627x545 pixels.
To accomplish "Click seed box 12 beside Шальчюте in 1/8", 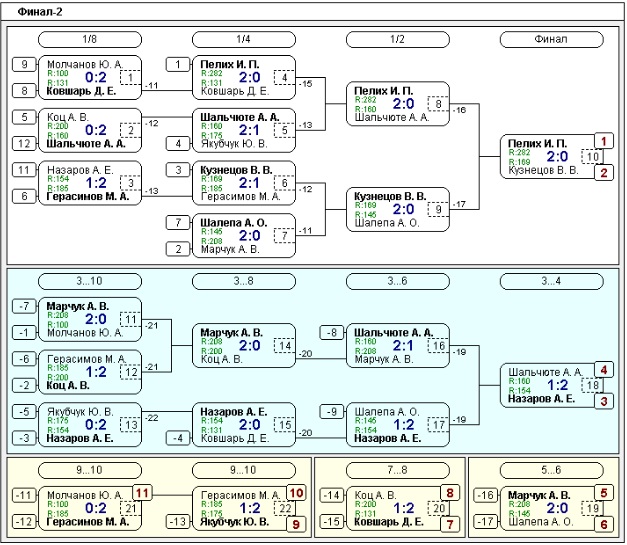I will pos(24,144).
